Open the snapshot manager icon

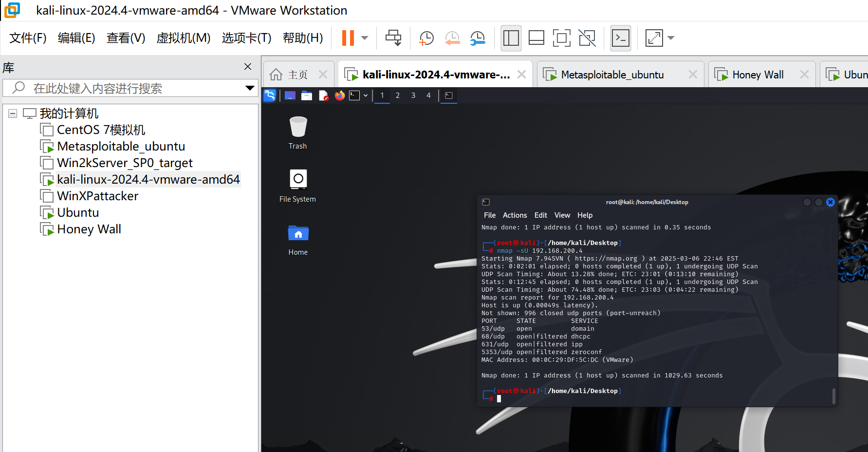[x=478, y=38]
